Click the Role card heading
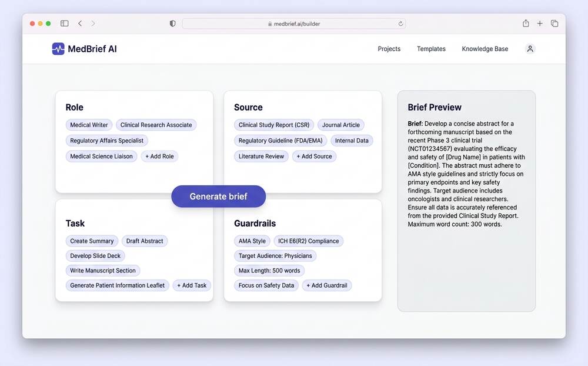Screen dimensions: 588x366 click(74, 107)
